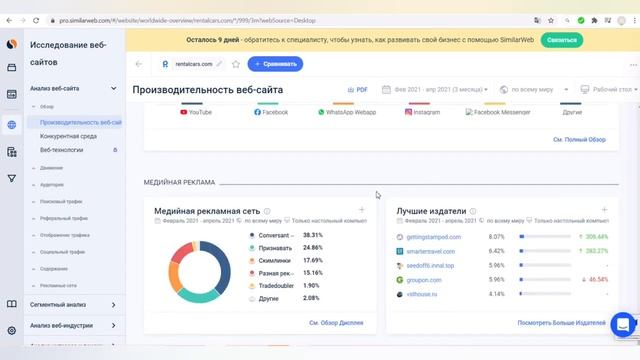640x360 pixels.
Task: Open the apps grid icon in left rail
Action: point(11,152)
